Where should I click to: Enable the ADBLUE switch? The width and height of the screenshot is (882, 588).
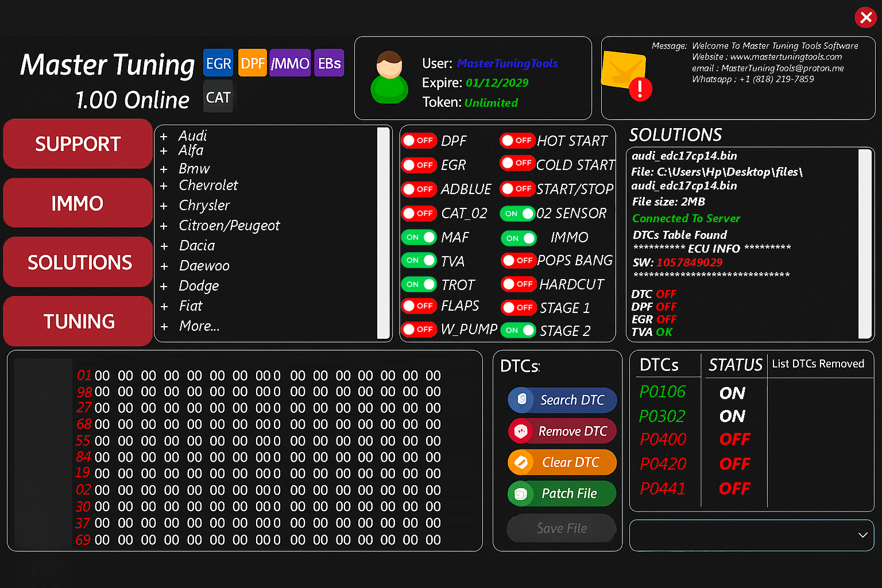click(419, 189)
